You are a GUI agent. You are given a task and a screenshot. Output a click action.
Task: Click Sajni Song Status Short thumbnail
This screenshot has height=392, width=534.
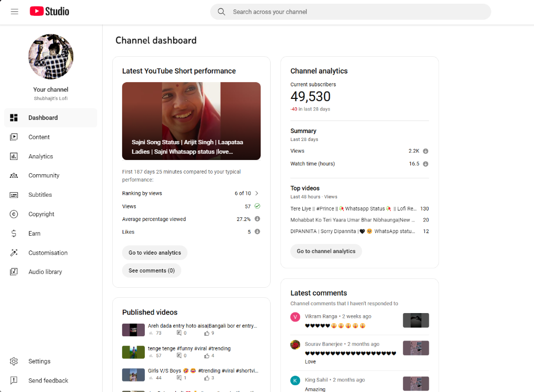coord(191,121)
